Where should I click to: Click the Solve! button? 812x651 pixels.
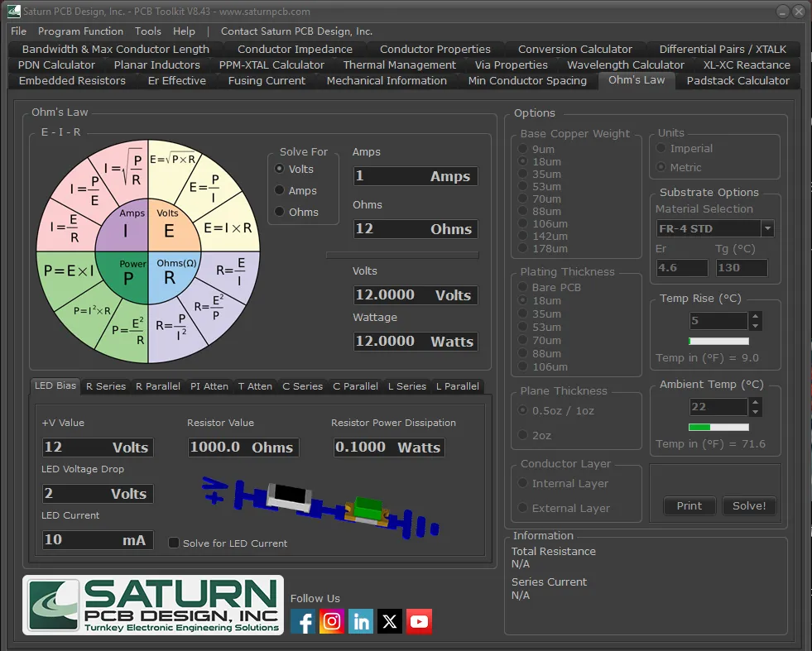[x=749, y=505]
